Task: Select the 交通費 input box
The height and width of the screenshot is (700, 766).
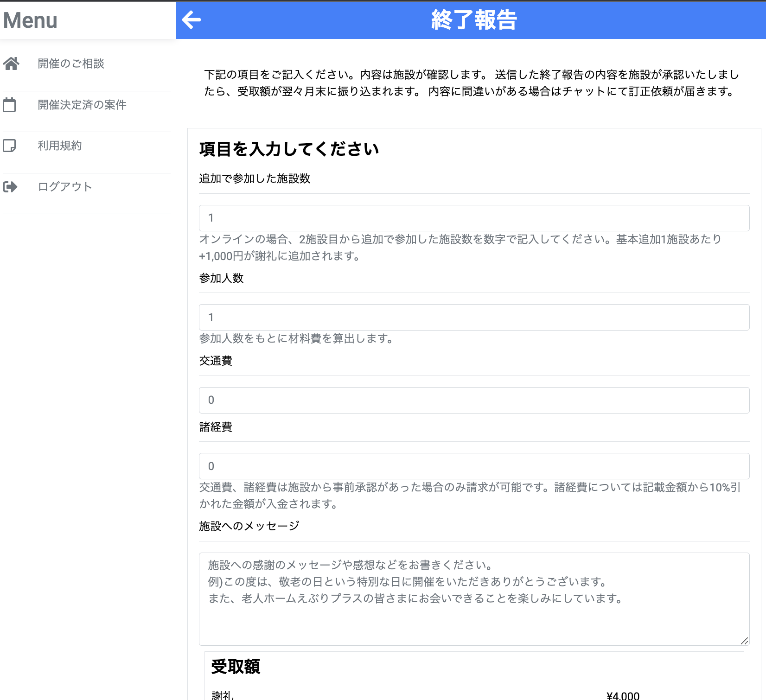Action: pos(474,400)
